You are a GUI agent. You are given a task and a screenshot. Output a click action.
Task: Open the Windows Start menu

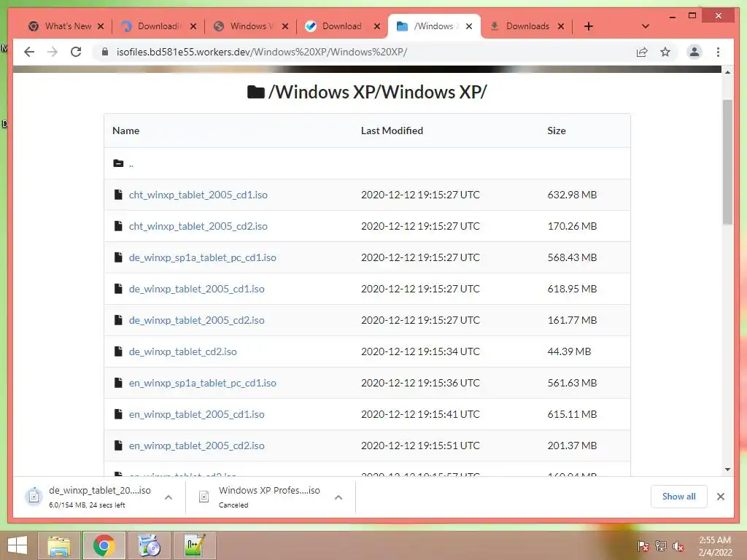tap(18, 545)
